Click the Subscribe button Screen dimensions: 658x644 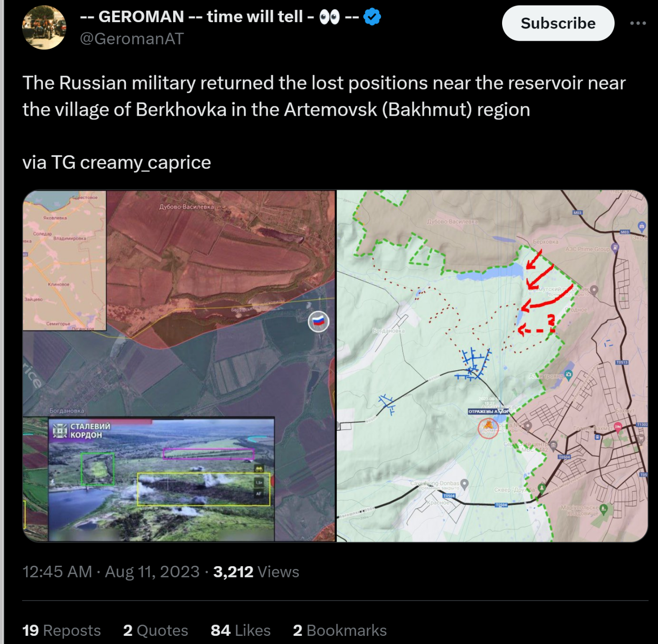click(x=558, y=23)
